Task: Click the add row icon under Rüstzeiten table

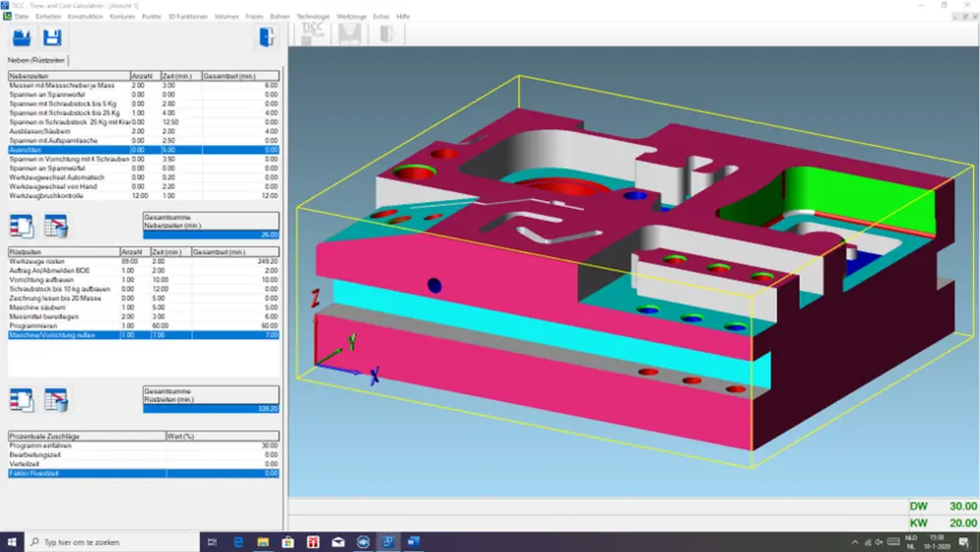Action: click(23, 399)
